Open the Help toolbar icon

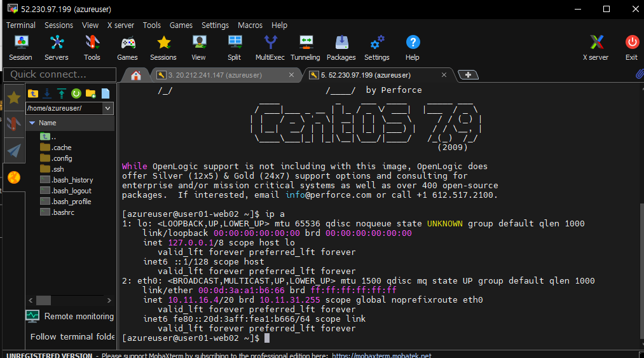[x=413, y=48]
